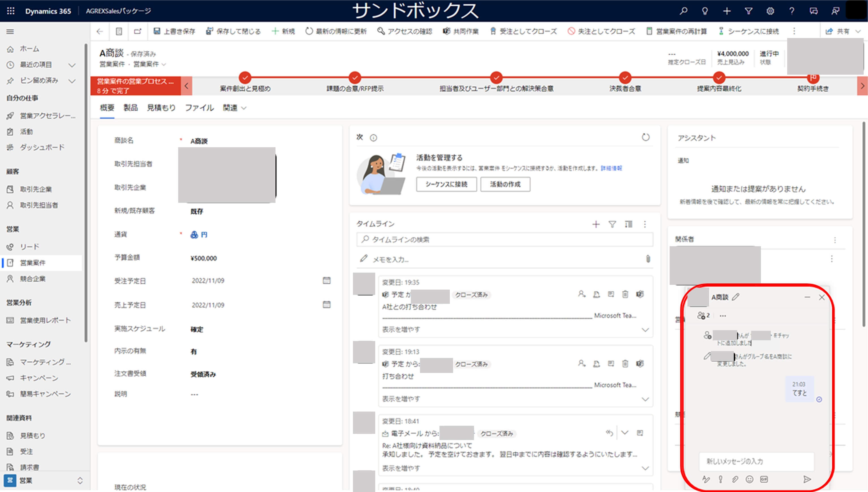Viewport: 868px width, 492px height.
Task: Open the advanced filter funnel icon in header
Action: click(x=748, y=11)
